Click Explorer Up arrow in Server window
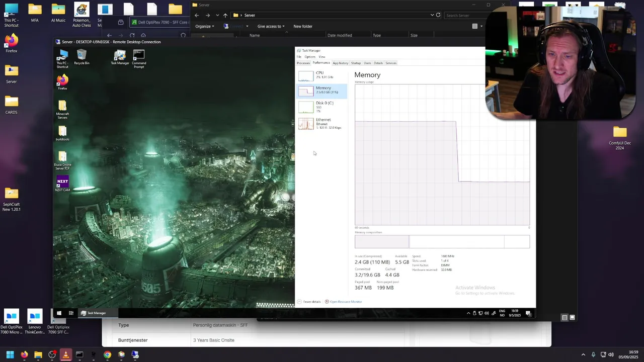The height and width of the screenshot is (362, 644). (x=225, y=15)
